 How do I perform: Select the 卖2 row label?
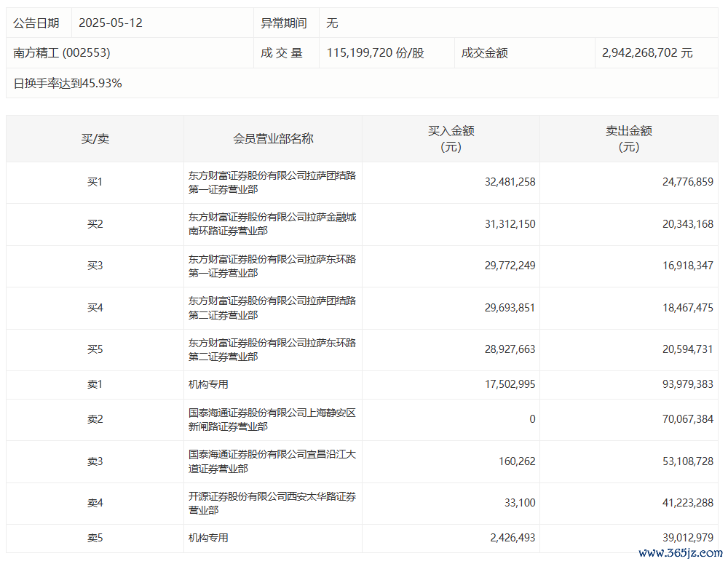[95, 419]
